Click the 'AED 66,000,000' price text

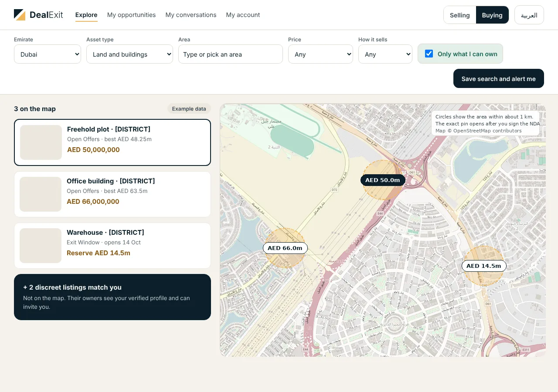point(93,201)
